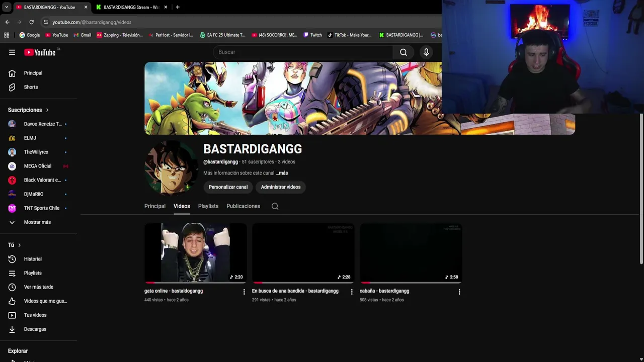Viewport: 644px width, 362px height.
Task: Open Google bookmark
Action: tap(30, 35)
